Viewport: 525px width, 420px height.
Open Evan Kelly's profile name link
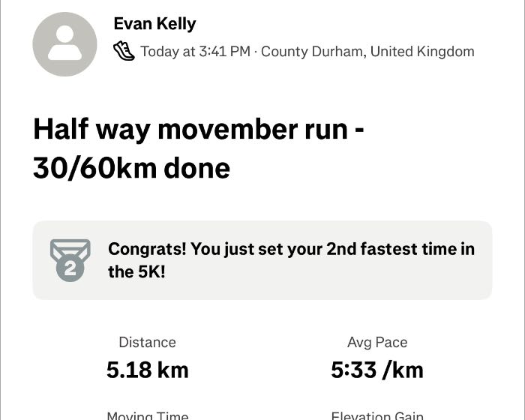pyautogui.click(x=154, y=24)
